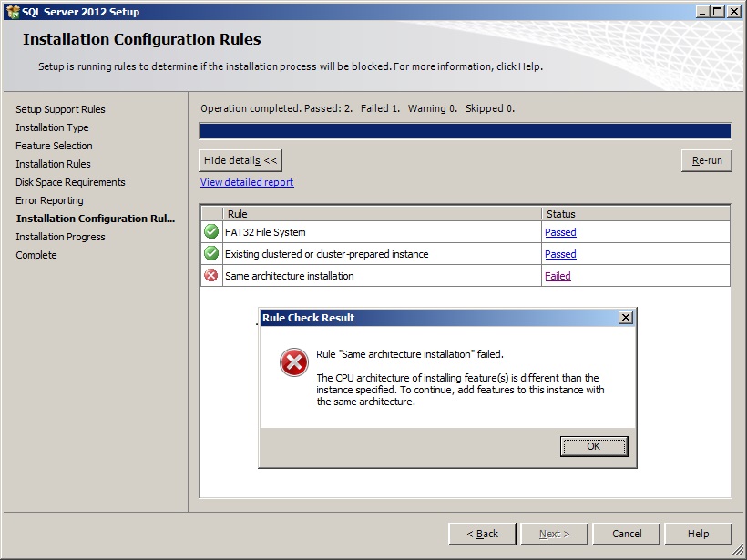Image resolution: width=747 pixels, height=560 pixels.
Task: Click the Re-run button
Action: [x=707, y=160]
